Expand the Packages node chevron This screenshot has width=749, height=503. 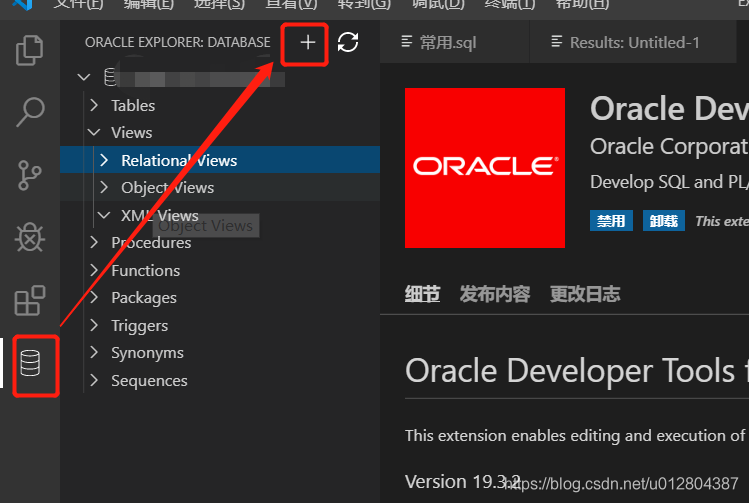[94, 297]
